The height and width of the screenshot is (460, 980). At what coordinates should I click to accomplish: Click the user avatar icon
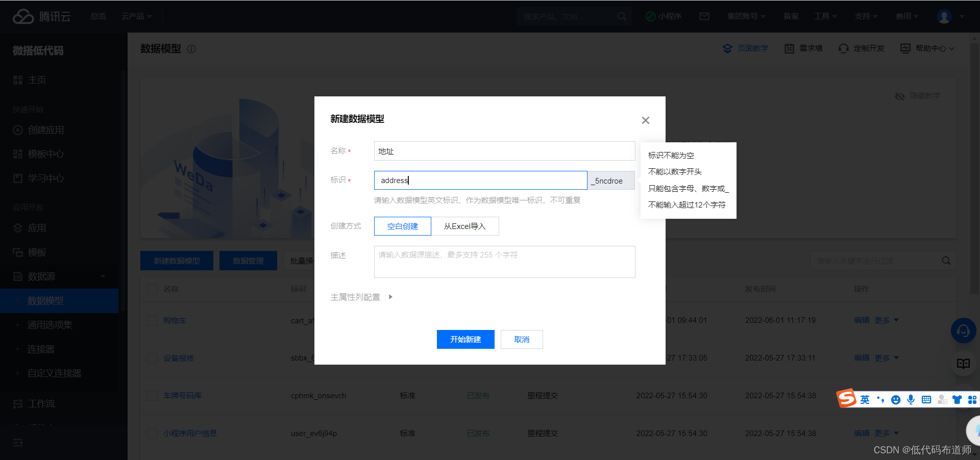pyautogui.click(x=944, y=16)
